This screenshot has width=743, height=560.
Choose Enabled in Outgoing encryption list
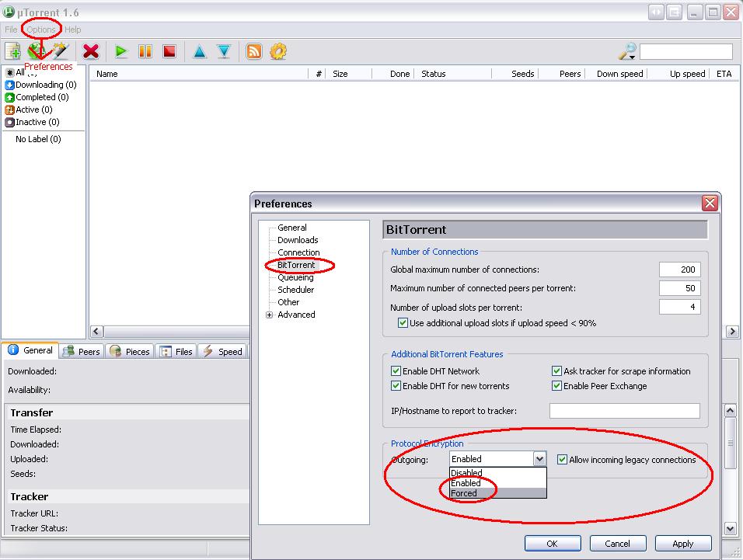coord(498,483)
